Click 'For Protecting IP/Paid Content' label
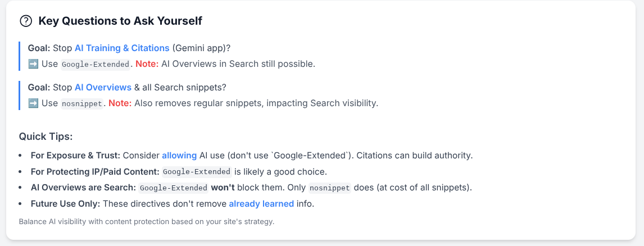This screenshot has width=644, height=246. (x=96, y=172)
